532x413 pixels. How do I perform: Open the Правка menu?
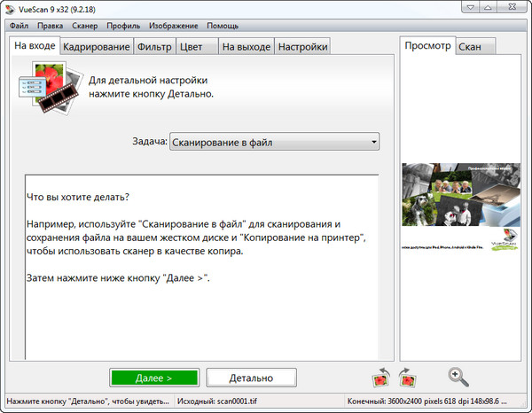pos(51,26)
